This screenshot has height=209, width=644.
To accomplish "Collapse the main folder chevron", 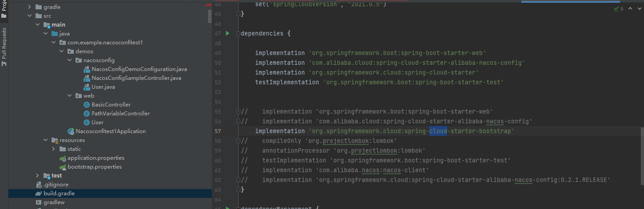I will pyautogui.click(x=38, y=25).
